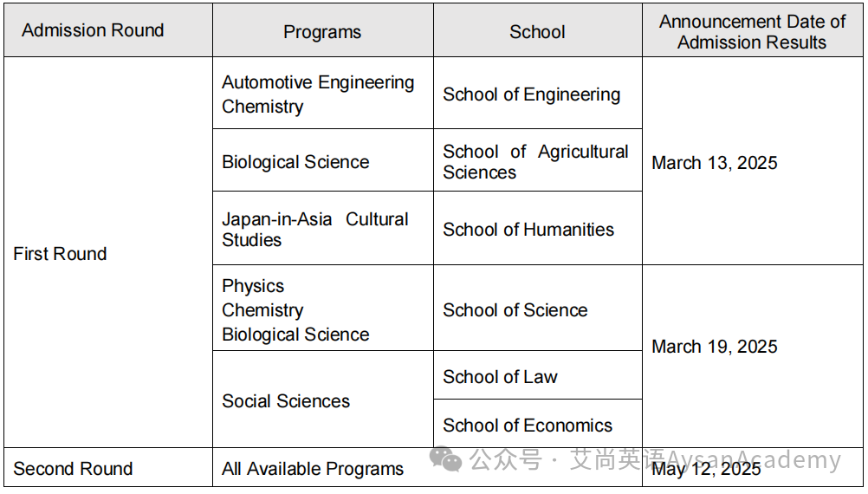Select the School of Law cell

[x=537, y=375]
